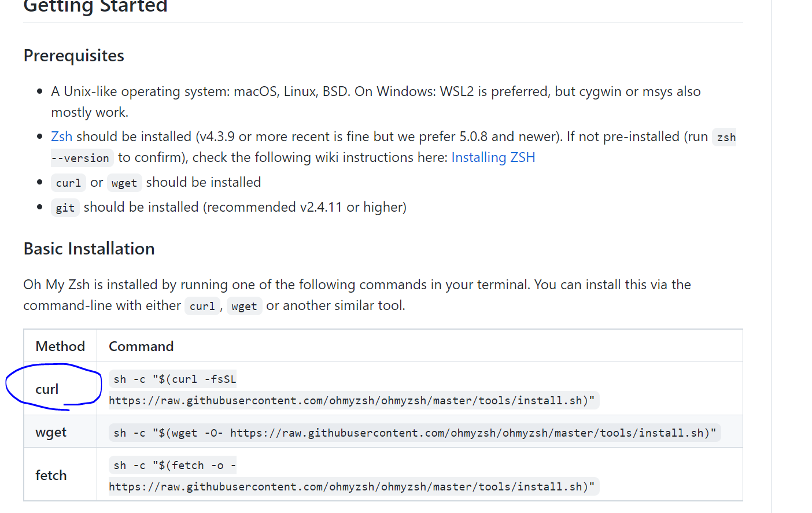
Task: Click the Method column header
Action: tap(60, 346)
